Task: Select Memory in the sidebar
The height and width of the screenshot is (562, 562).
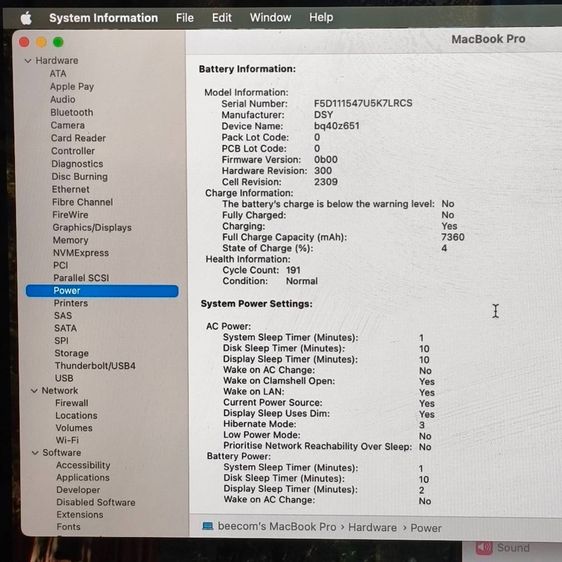Action: pos(70,240)
